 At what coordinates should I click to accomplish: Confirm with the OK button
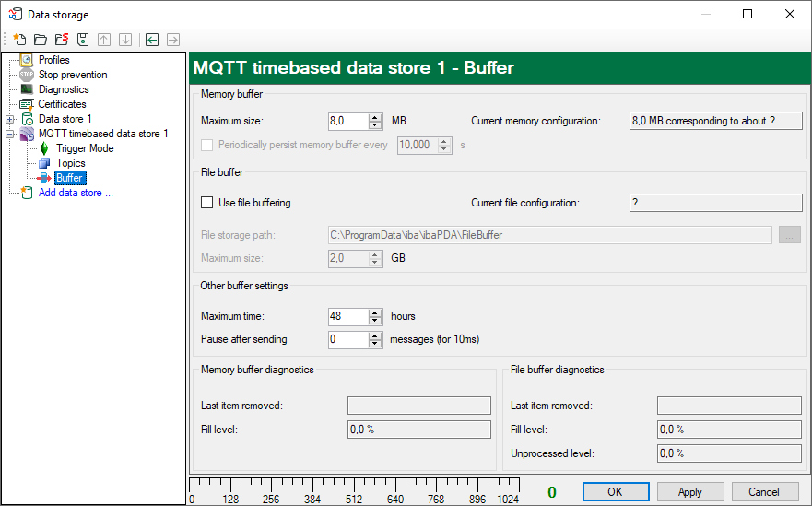[616, 491]
